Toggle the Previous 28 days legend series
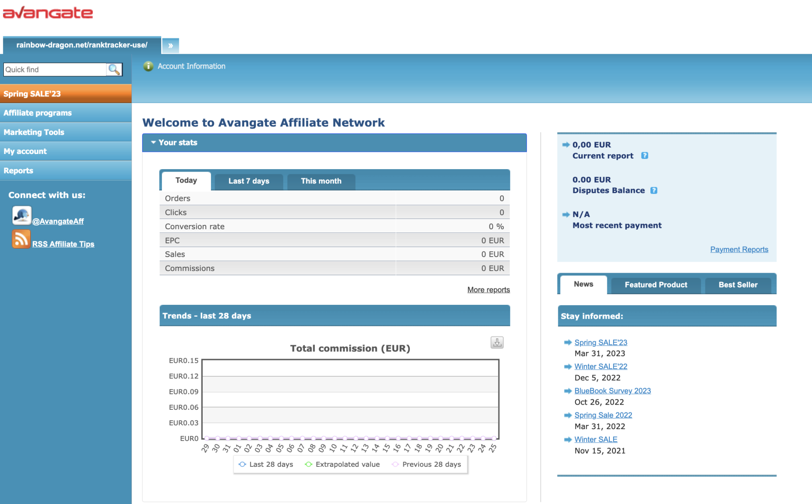Viewport: 812px width, 504px height. point(426,464)
